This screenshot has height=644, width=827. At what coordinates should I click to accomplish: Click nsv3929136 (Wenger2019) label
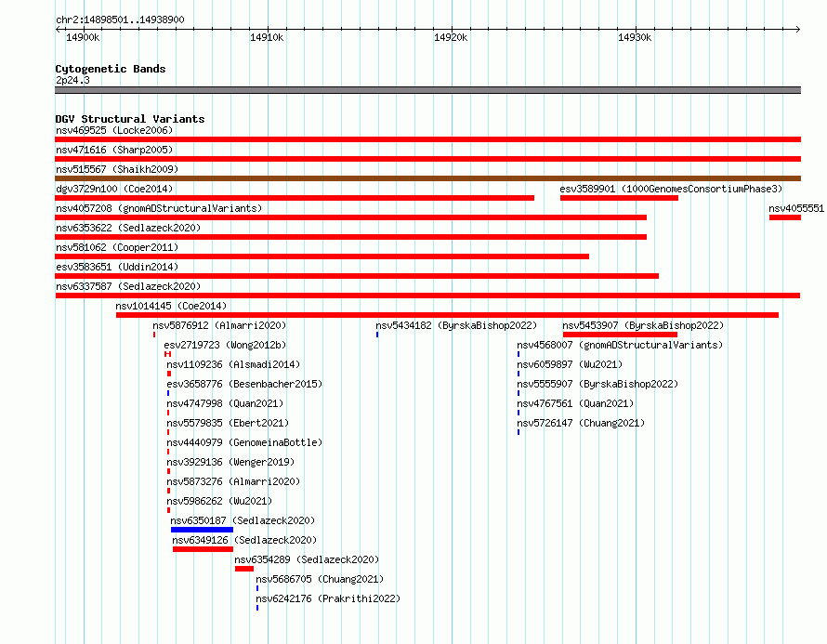(x=230, y=462)
